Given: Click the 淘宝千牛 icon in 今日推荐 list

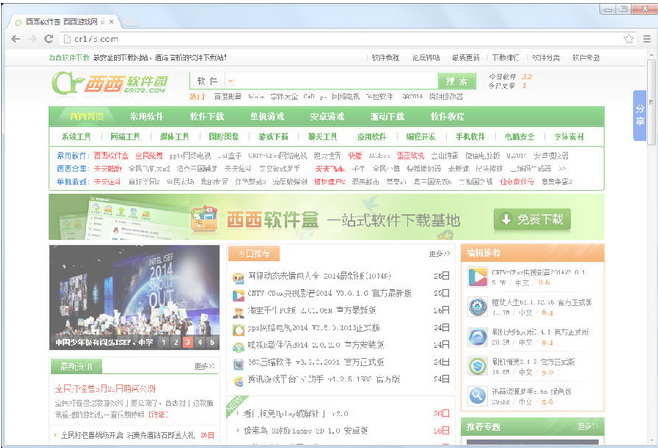Looking at the screenshot, I should (238, 312).
